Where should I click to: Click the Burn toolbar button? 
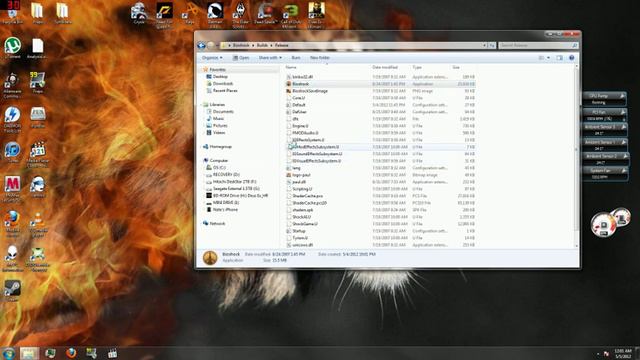(x=296, y=58)
